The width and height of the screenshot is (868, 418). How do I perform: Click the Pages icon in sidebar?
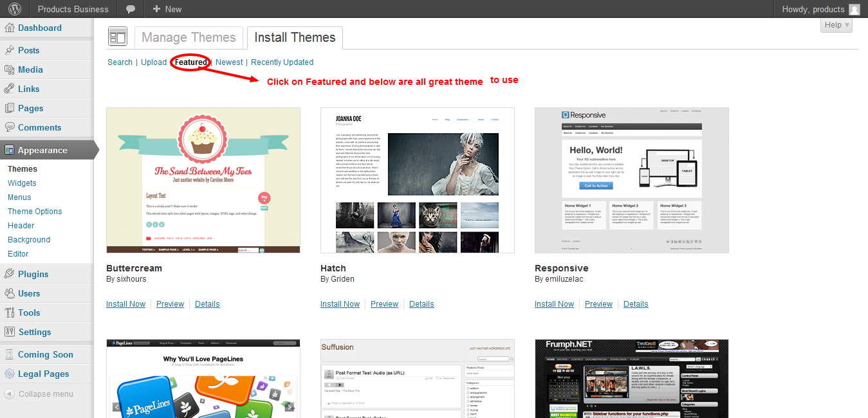tap(10, 108)
